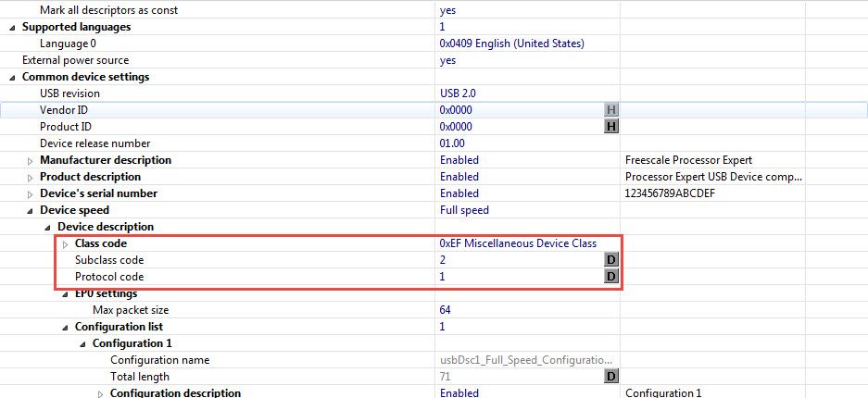
Task: Collapse the Supported languages group
Action: pyautogui.click(x=13, y=27)
